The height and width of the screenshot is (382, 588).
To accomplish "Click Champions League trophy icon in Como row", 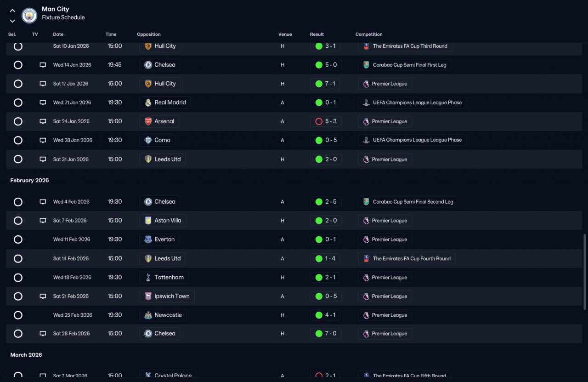I will pyautogui.click(x=366, y=140).
